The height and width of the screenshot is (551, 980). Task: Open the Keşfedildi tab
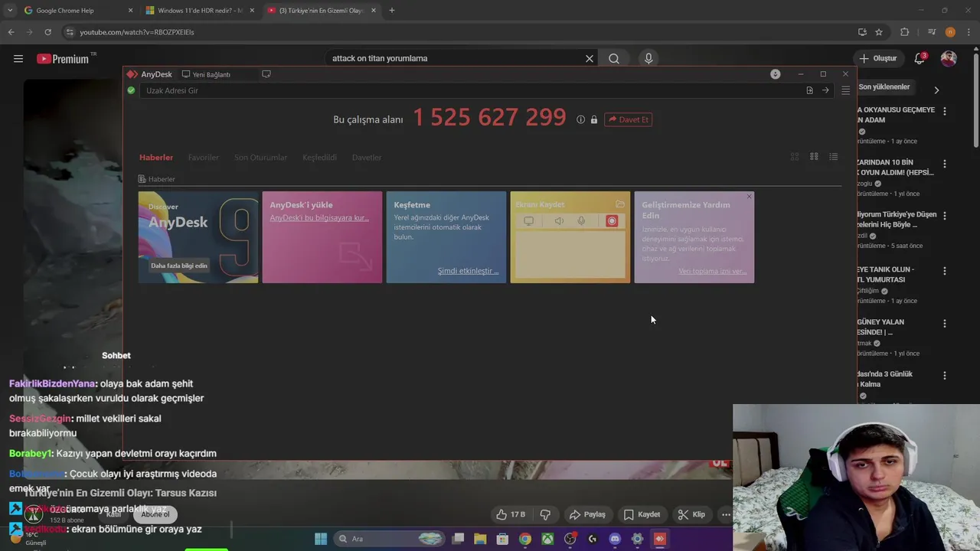tap(319, 158)
